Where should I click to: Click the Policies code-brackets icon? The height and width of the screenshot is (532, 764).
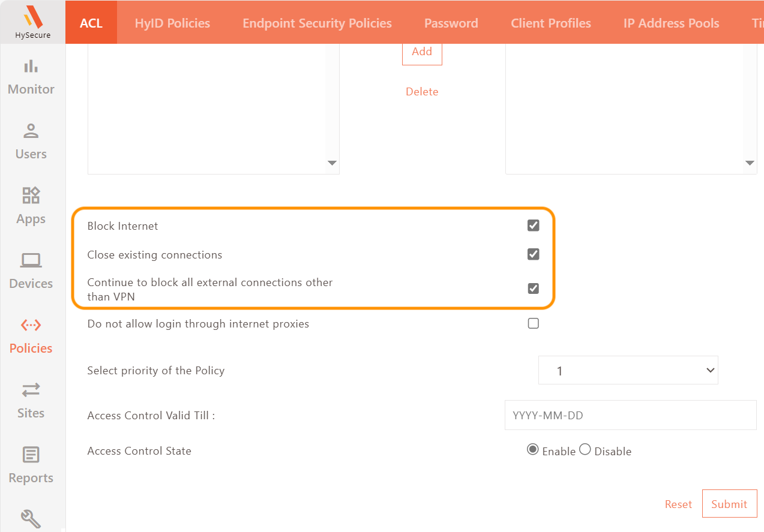pos(31,325)
